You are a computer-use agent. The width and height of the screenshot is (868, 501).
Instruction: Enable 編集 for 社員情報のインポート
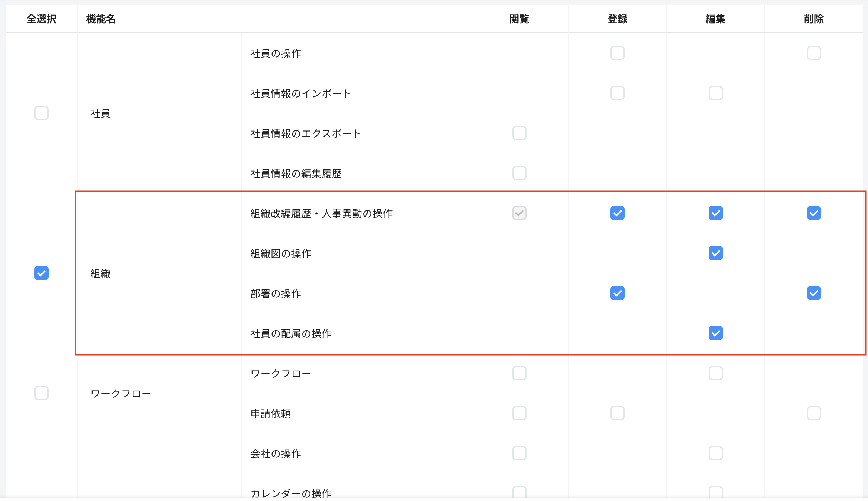715,93
